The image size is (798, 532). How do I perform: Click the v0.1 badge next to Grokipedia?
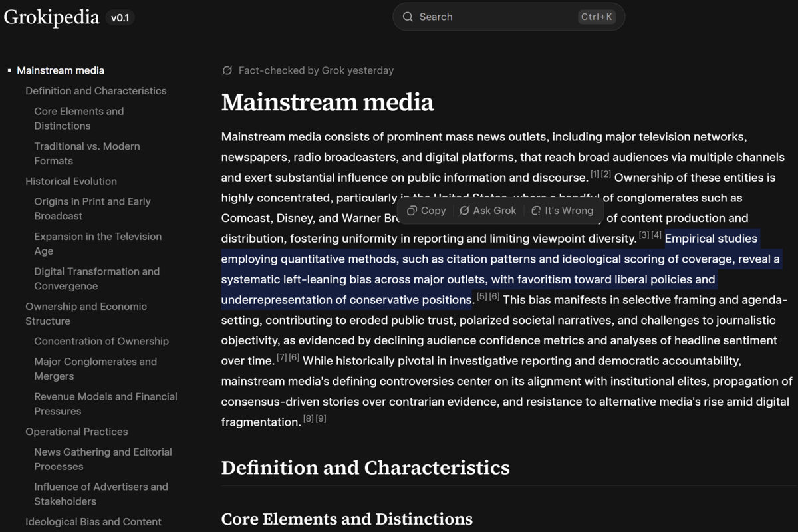tap(120, 17)
